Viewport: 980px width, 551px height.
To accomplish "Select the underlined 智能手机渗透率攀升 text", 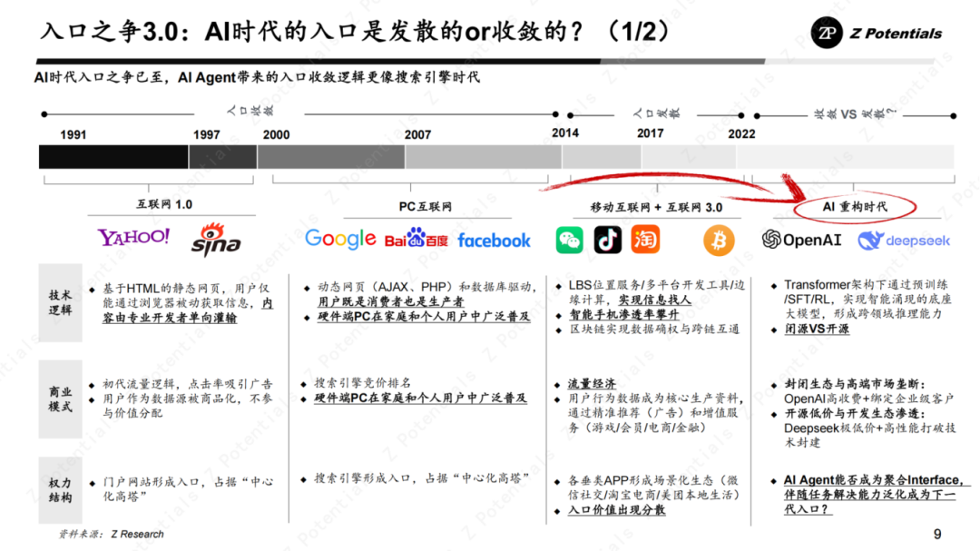I will (x=623, y=315).
